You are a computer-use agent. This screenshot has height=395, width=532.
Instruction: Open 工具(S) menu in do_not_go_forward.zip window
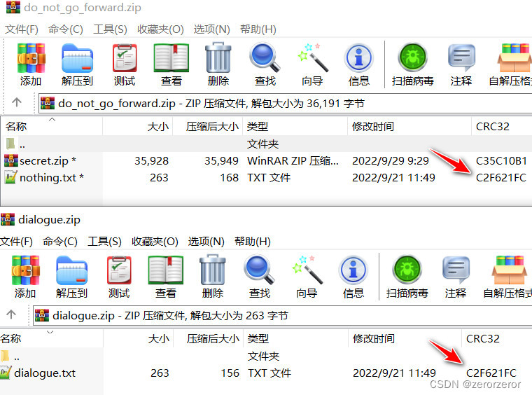pyautogui.click(x=110, y=29)
